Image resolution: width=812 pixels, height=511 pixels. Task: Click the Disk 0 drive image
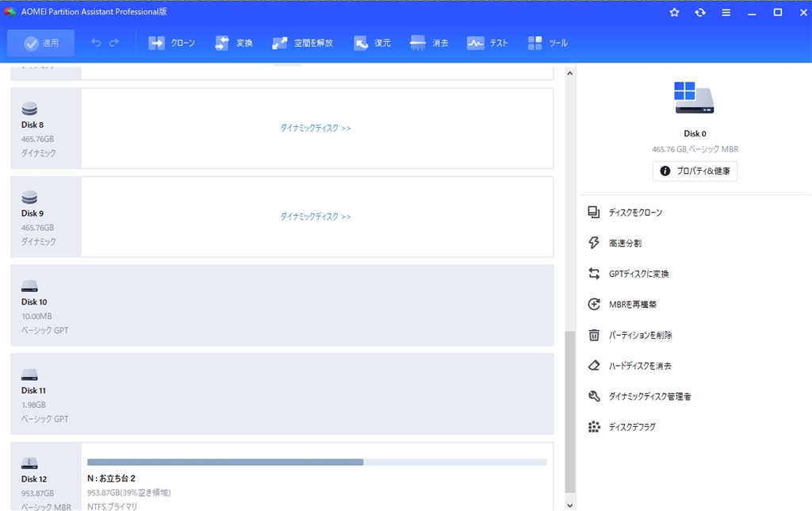click(695, 98)
